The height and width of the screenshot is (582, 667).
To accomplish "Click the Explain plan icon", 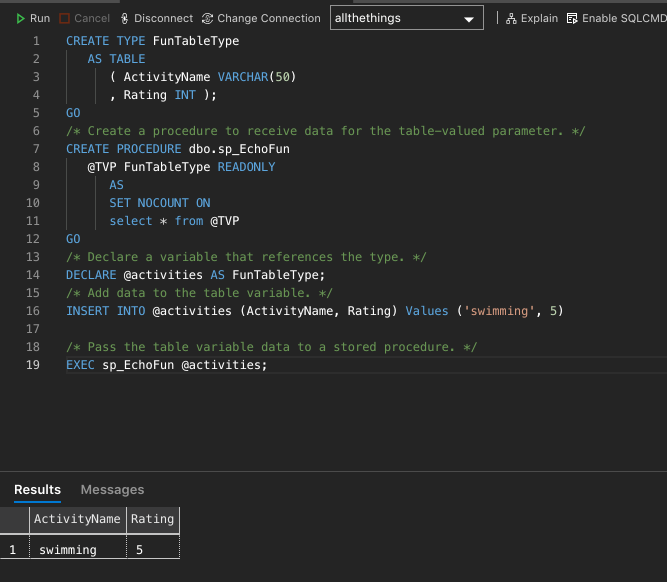I will point(511,18).
